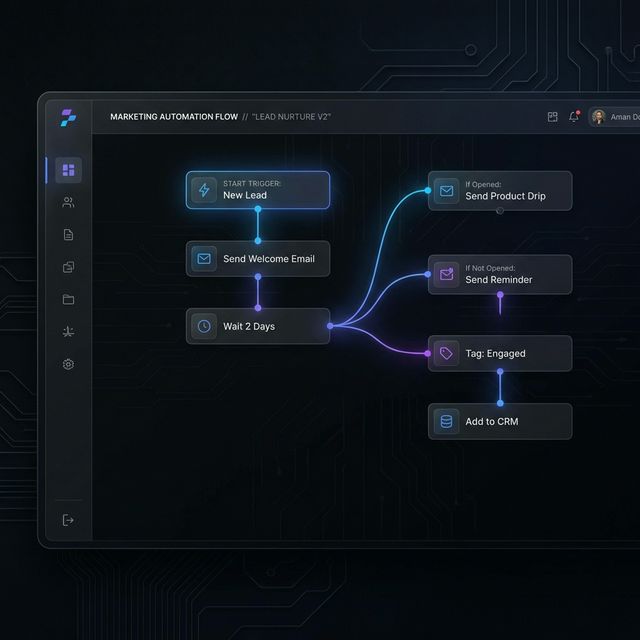The width and height of the screenshot is (640, 640).
Task: Open the contacts people icon in sidebar
Action: [x=68, y=202]
